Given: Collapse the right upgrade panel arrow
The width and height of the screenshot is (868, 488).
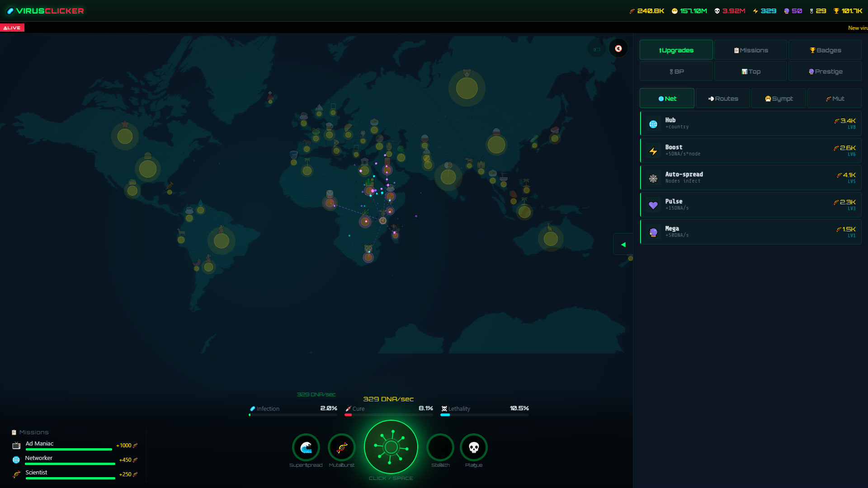Looking at the screenshot, I should coord(623,244).
